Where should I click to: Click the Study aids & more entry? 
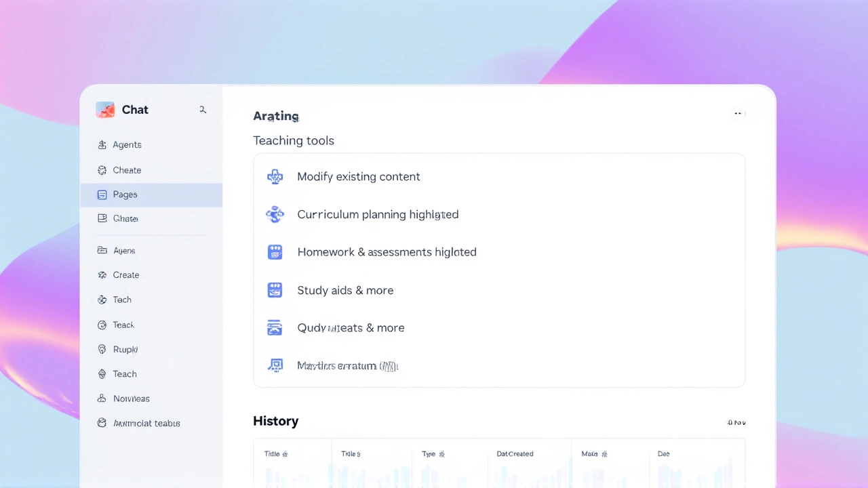point(345,290)
